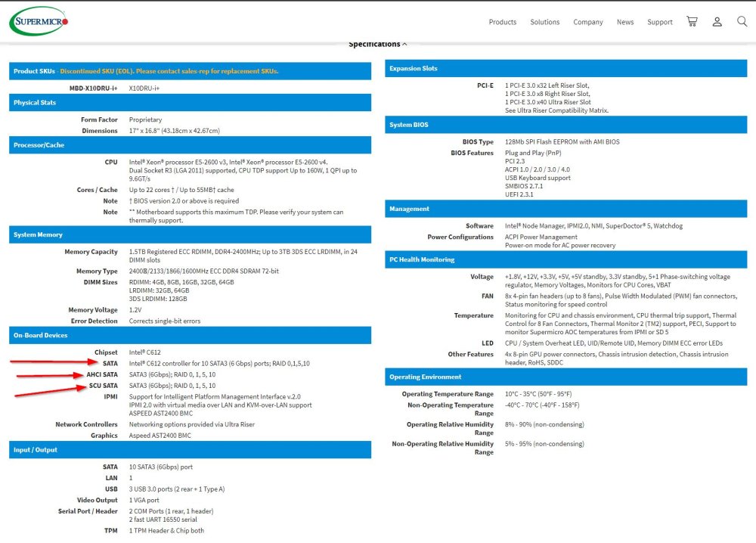Click the Physical Stats header
Screen dimensions: 756x543
(x=190, y=102)
